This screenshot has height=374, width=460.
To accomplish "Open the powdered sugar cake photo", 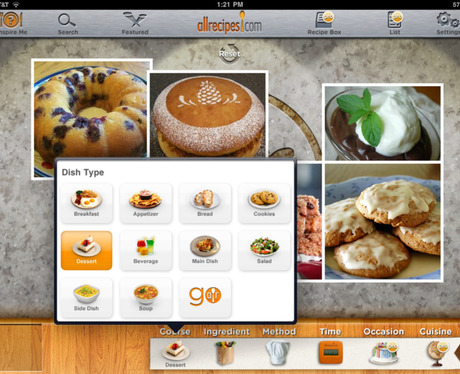I will tap(208, 114).
